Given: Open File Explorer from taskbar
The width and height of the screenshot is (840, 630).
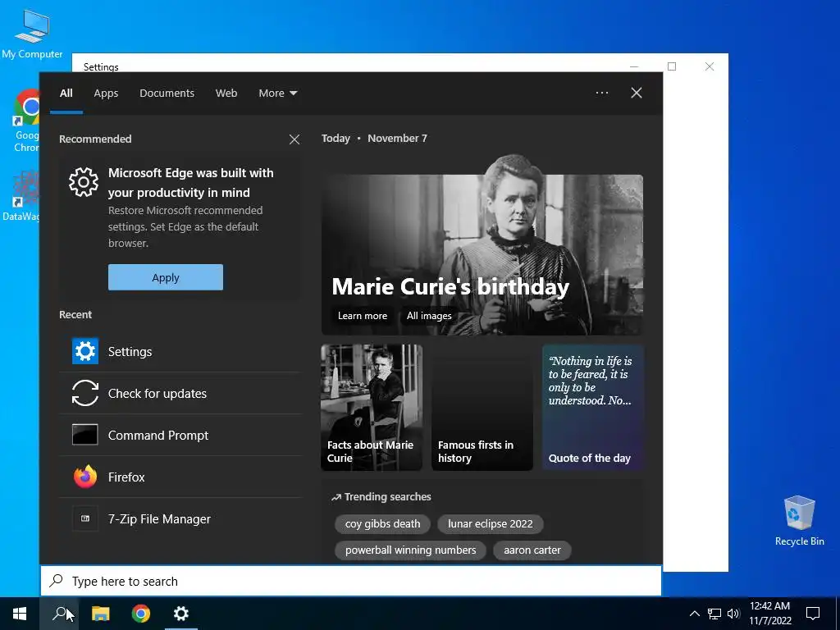Looking at the screenshot, I should click(x=100, y=614).
